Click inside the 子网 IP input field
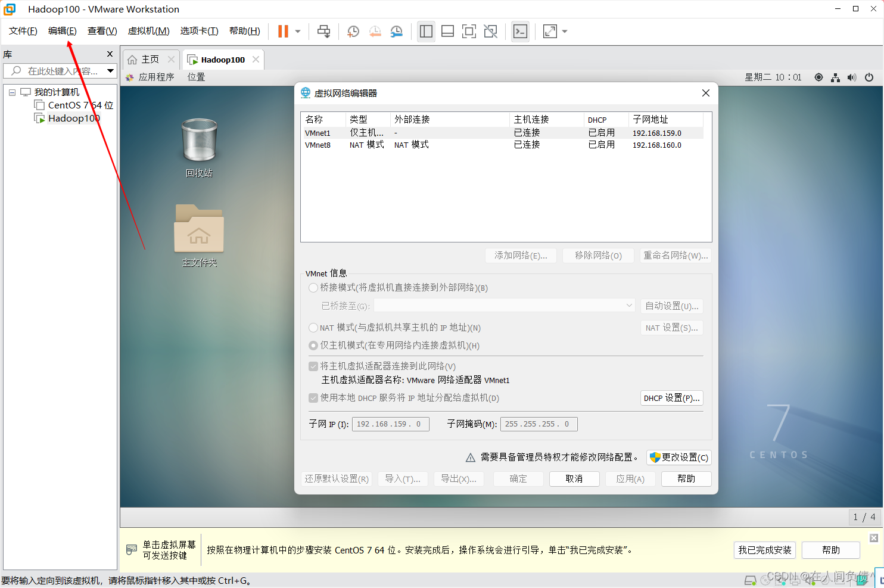884x588 pixels. (x=390, y=424)
